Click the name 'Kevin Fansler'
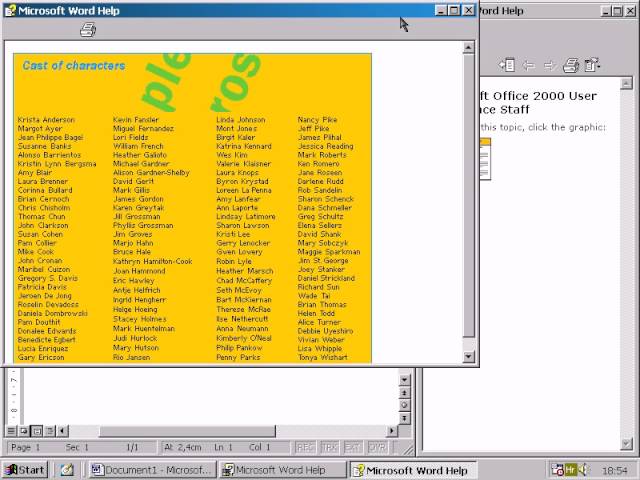 (136, 120)
